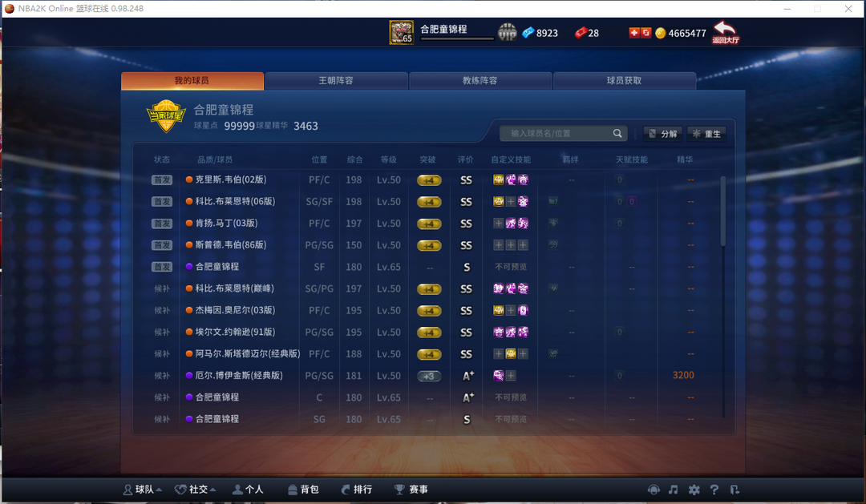Viewport: 866px width, 504px height.
Task: Open the help question mark icon
Action: coord(714,490)
